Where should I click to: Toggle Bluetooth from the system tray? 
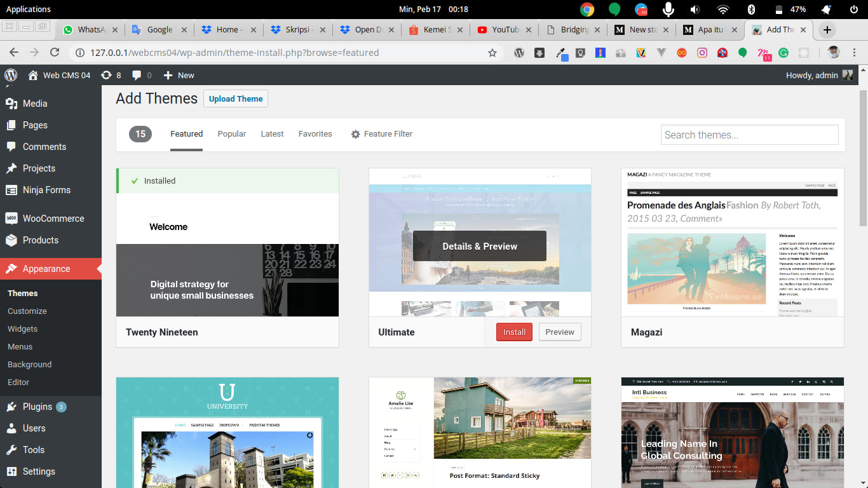[x=752, y=8]
